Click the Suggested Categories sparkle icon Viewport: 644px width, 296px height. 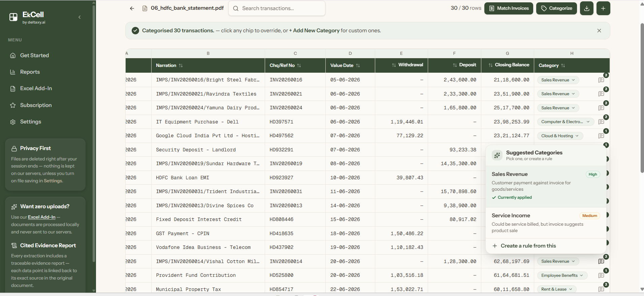pos(497,155)
